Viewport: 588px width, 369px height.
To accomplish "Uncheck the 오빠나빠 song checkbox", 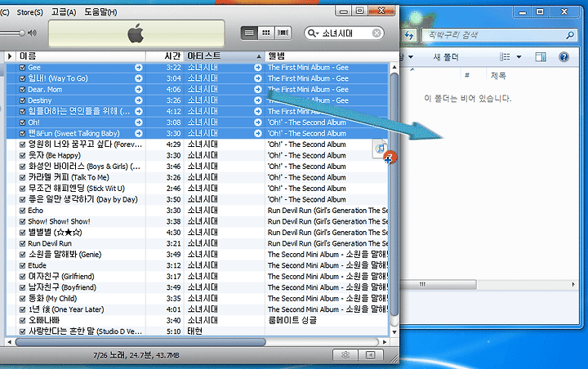I will tap(23, 321).
